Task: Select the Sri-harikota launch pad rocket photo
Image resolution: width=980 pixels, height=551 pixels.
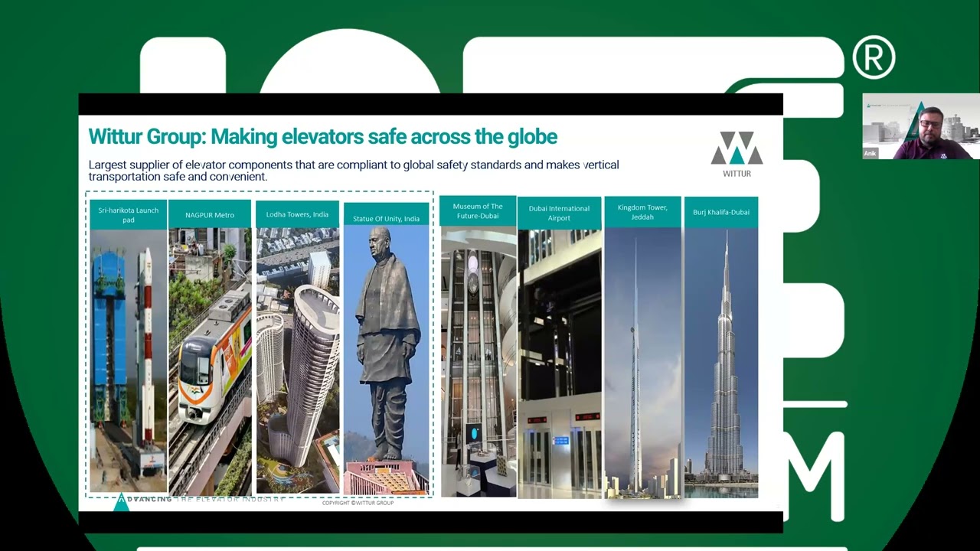Action: coord(129,360)
